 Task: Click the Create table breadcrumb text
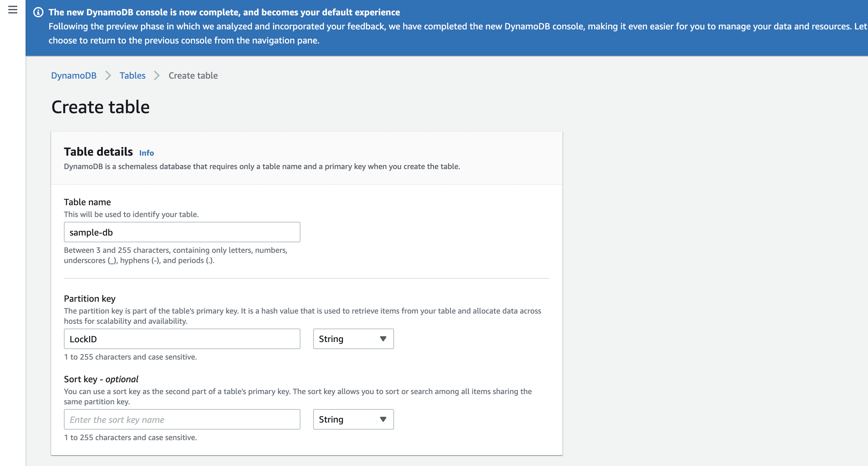pos(193,75)
